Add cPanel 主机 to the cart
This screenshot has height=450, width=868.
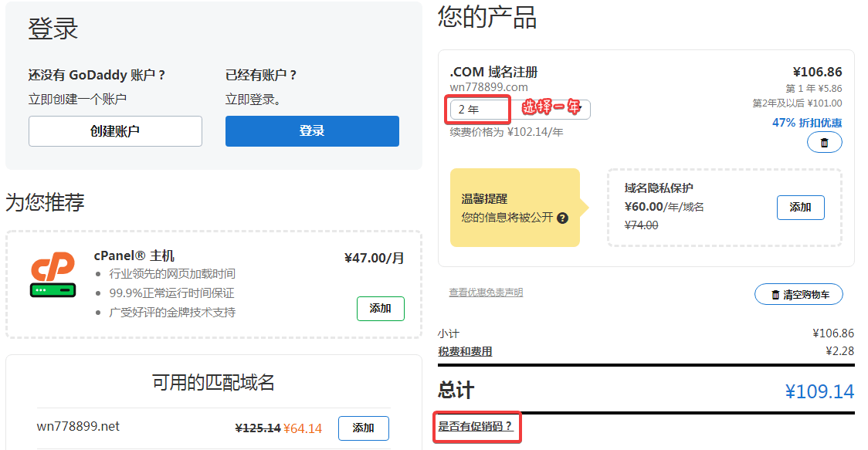(x=380, y=308)
